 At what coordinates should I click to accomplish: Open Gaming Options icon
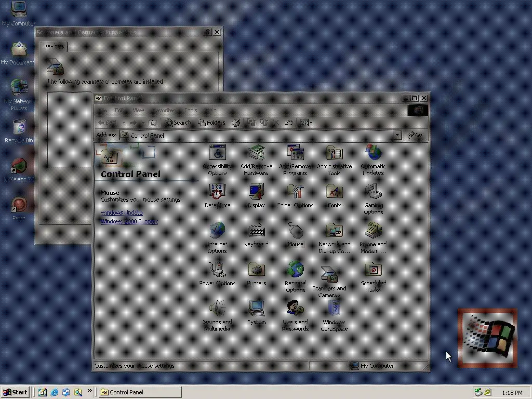point(373,199)
